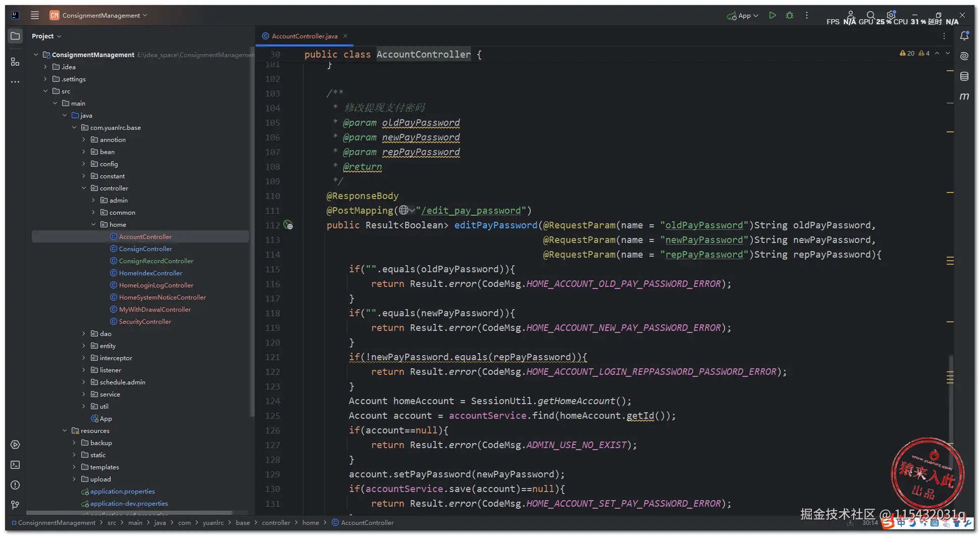Select HomeIndexController in the project tree
Viewport: 980px width, 536px height.
point(150,273)
